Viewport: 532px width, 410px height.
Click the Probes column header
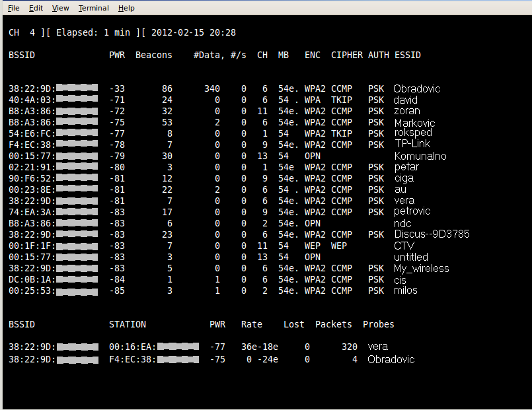pos(378,324)
